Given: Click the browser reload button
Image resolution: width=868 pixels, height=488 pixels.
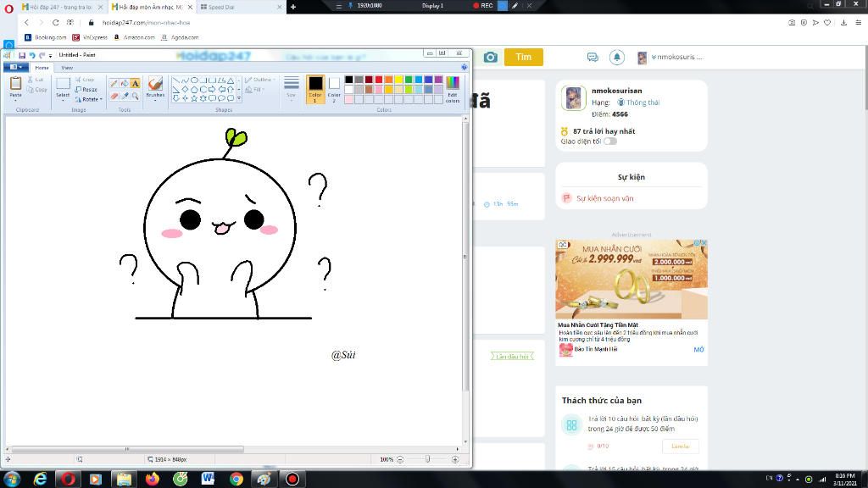Looking at the screenshot, I should 55,23.
